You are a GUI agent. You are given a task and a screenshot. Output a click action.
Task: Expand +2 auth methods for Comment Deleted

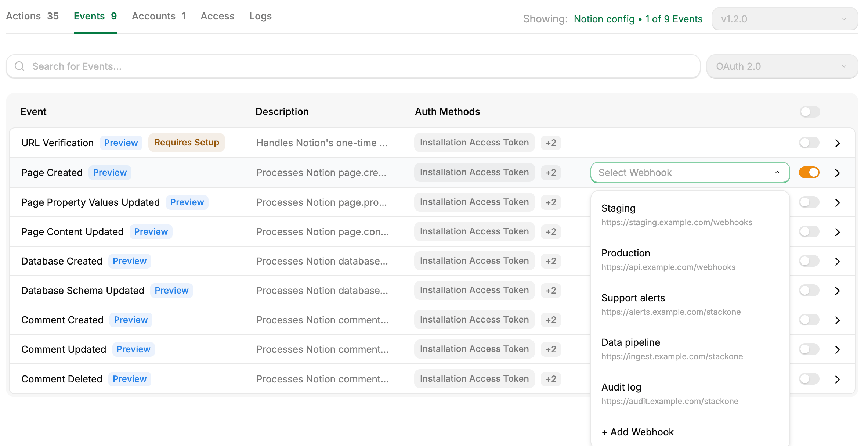551,379
